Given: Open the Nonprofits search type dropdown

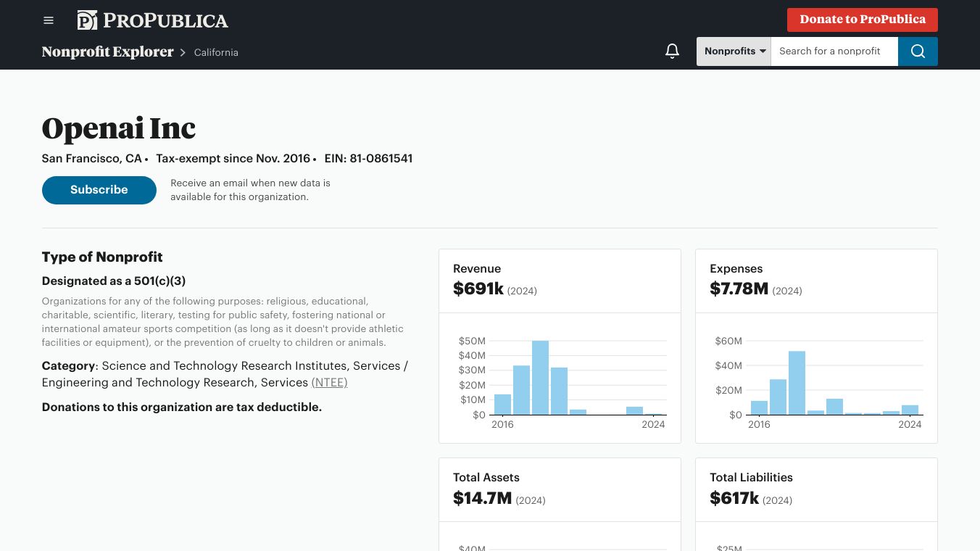Looking at the screenshot, I should tap(734, 51).
